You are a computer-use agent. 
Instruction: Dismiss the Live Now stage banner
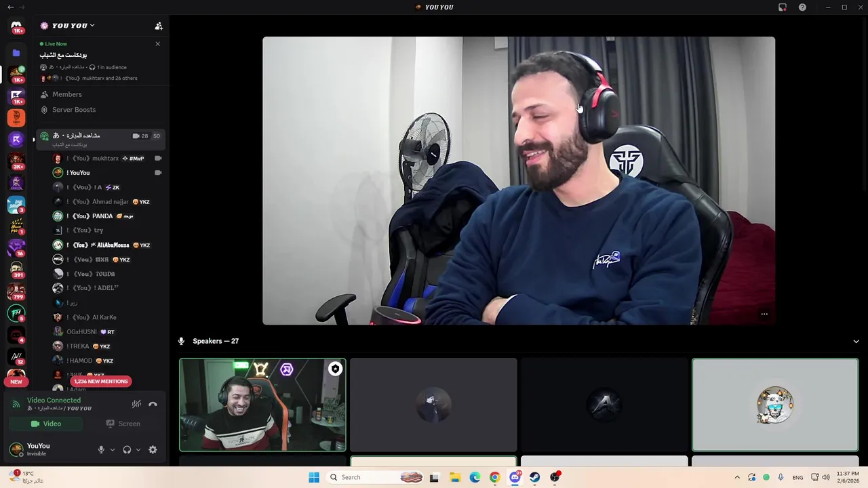click(x=157, y=44)
